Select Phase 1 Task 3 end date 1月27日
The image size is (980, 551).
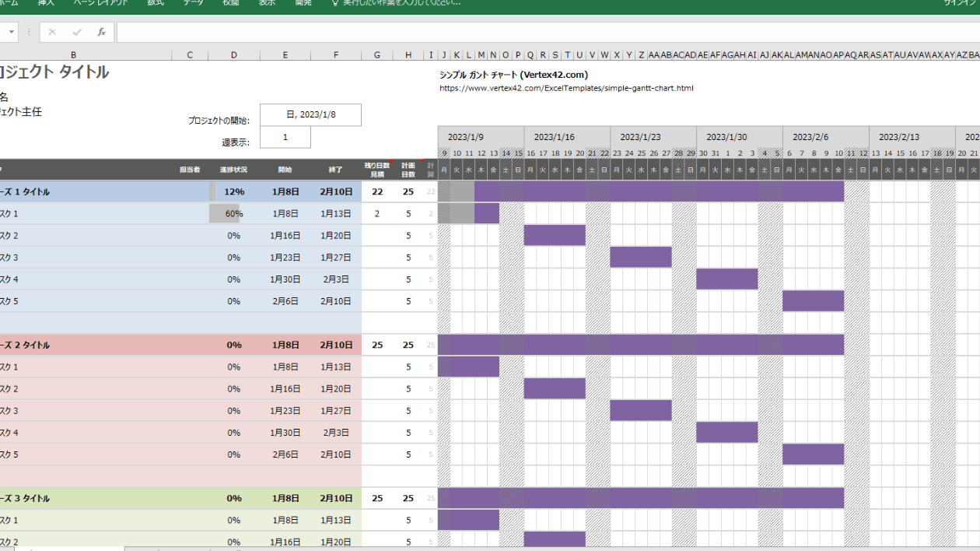(336, 257)
